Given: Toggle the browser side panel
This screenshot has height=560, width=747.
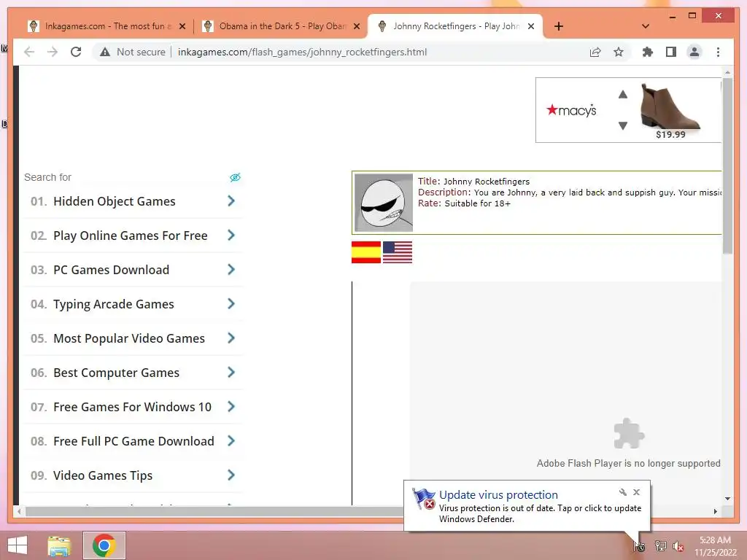Looking at the screenshot, I should tap(671, 52).
